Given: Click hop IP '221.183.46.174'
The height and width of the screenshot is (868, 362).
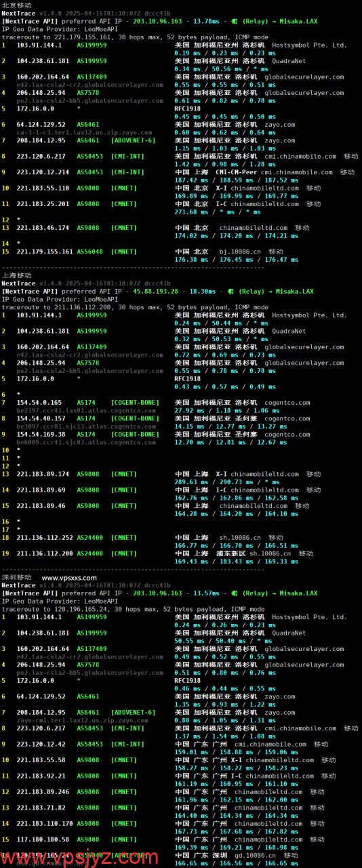Looking at the screenshot, I should 43,228.
